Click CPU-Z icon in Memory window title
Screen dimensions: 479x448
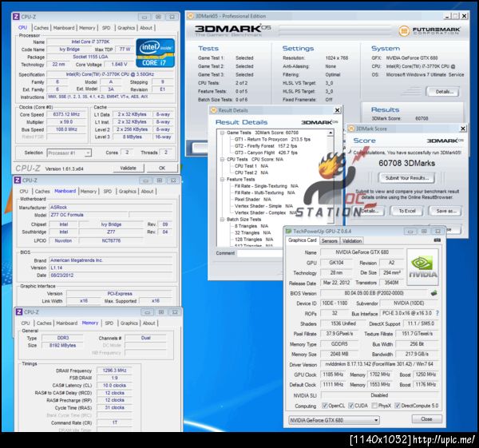click(x=18, y=312)
